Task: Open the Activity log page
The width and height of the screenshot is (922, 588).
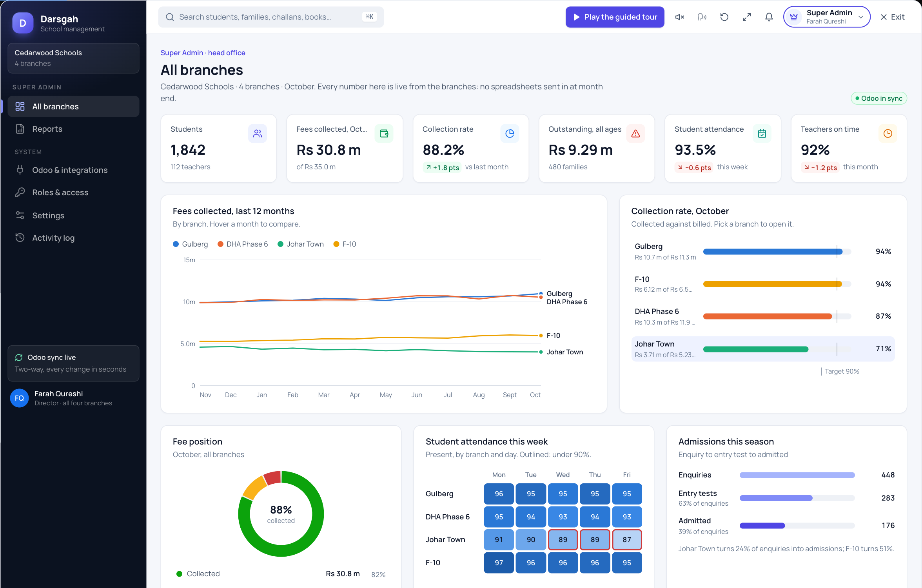Action: [73, 238]
